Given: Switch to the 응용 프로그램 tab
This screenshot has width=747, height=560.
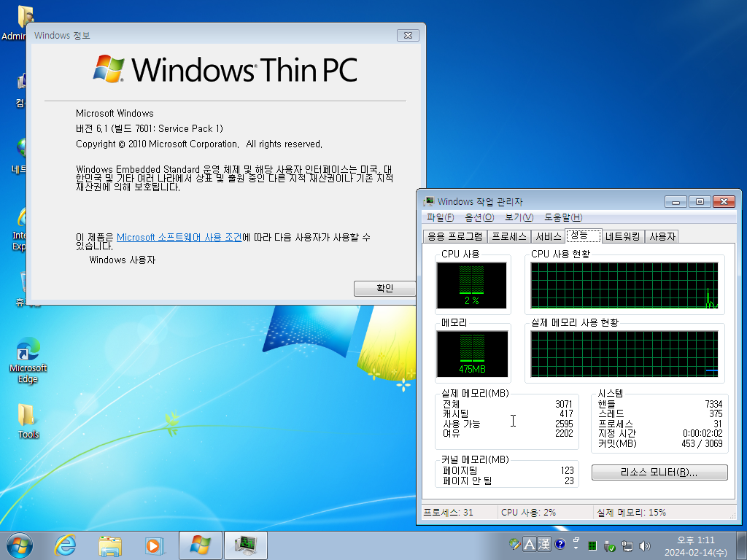Looking at the screenshot, I should pyautogui.click(x=455, y=237).
